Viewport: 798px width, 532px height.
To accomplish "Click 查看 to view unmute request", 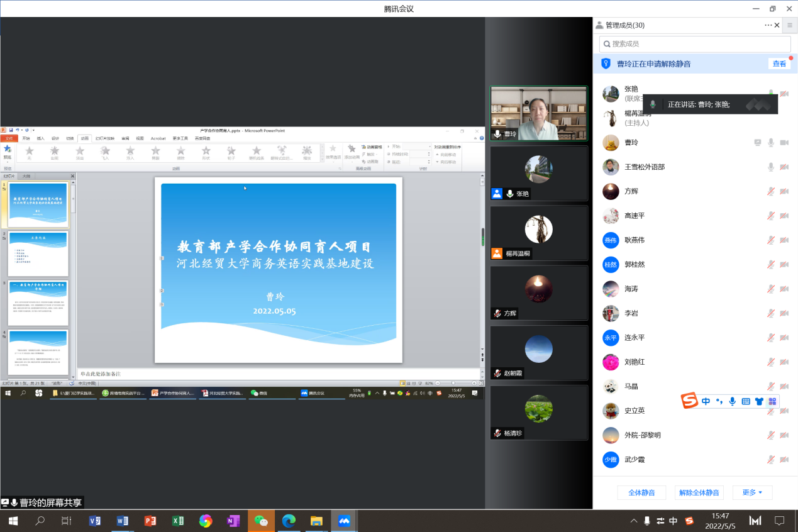I will coord(779,64).
